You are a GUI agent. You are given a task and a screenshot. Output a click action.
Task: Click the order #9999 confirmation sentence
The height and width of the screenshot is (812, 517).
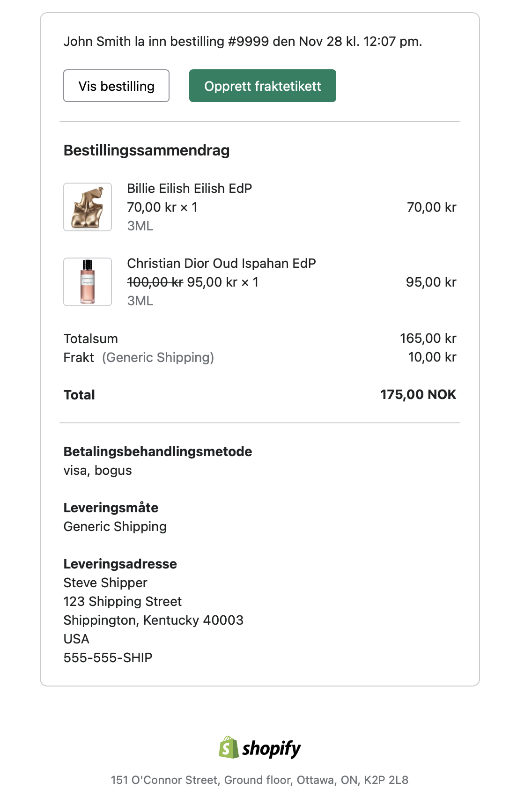[243, 42]
